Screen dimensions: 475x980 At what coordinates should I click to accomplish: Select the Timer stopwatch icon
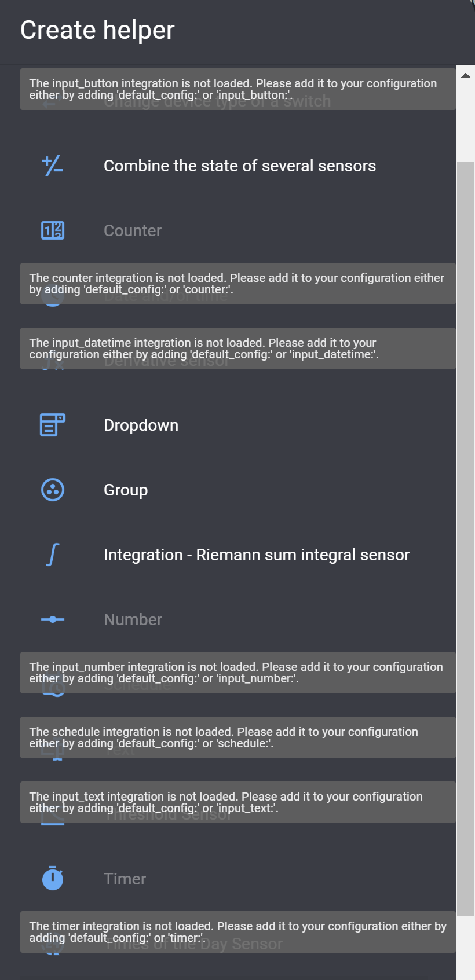click(52, 878)
